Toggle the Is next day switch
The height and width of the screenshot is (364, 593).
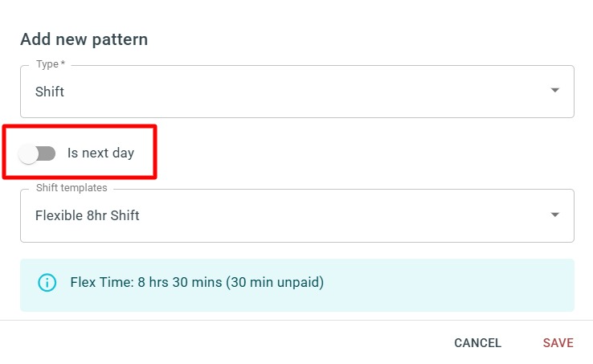point(37,153)
